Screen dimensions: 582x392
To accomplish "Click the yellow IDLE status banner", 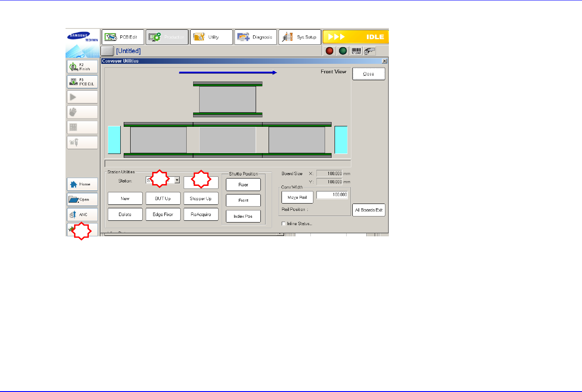I will pyautogui.click(x=356, y=37).
